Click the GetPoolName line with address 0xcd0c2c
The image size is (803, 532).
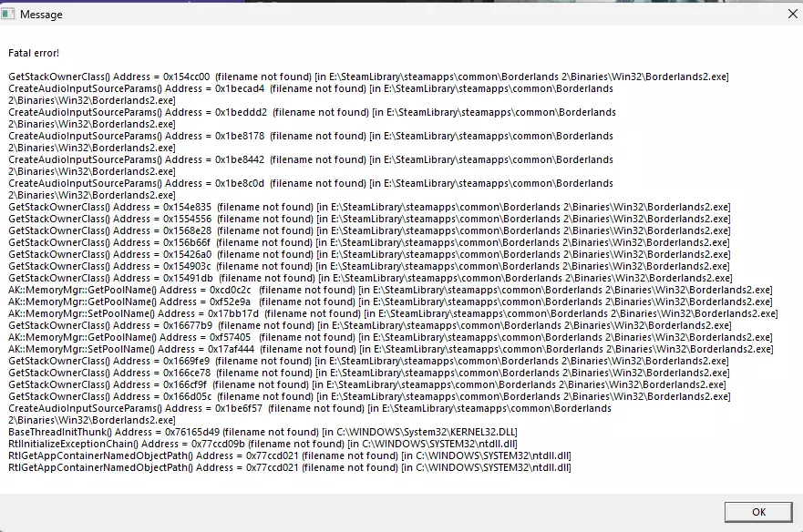390,290
